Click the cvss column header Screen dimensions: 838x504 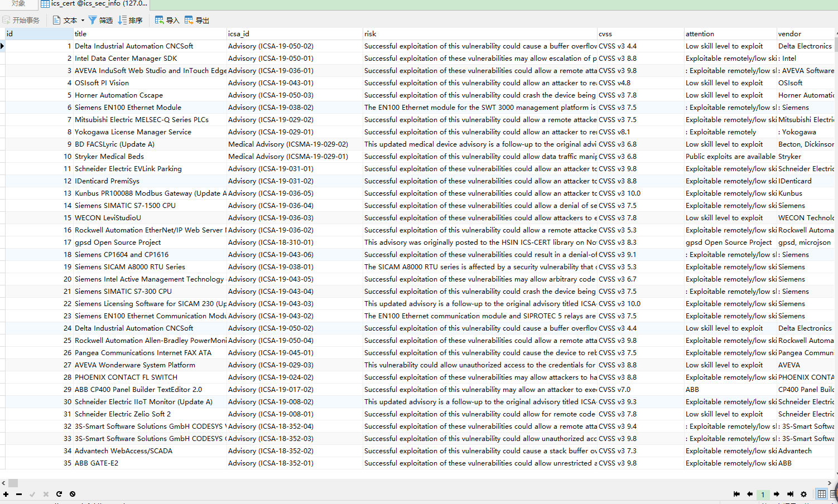click(640, 34)
